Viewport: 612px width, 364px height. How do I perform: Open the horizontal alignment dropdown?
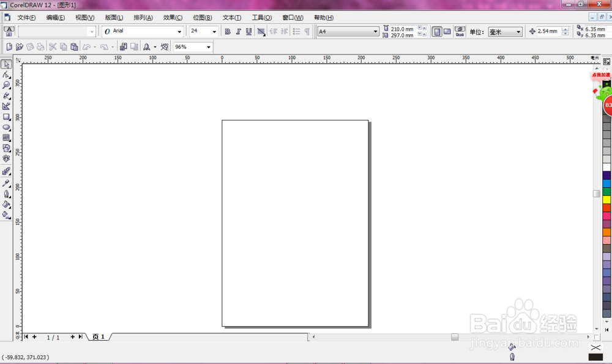click(261, 32)
